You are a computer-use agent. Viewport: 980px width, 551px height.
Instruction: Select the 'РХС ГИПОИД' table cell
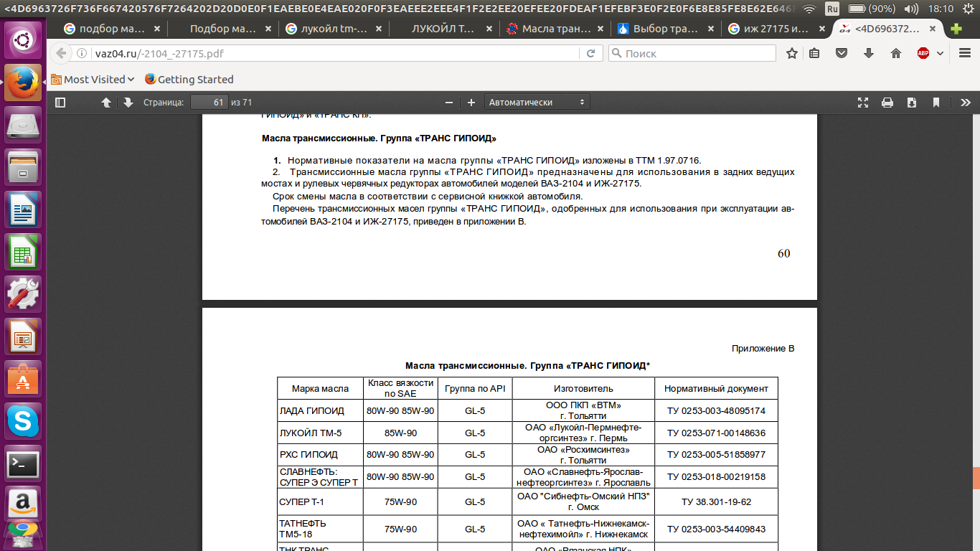click(321, 455)
